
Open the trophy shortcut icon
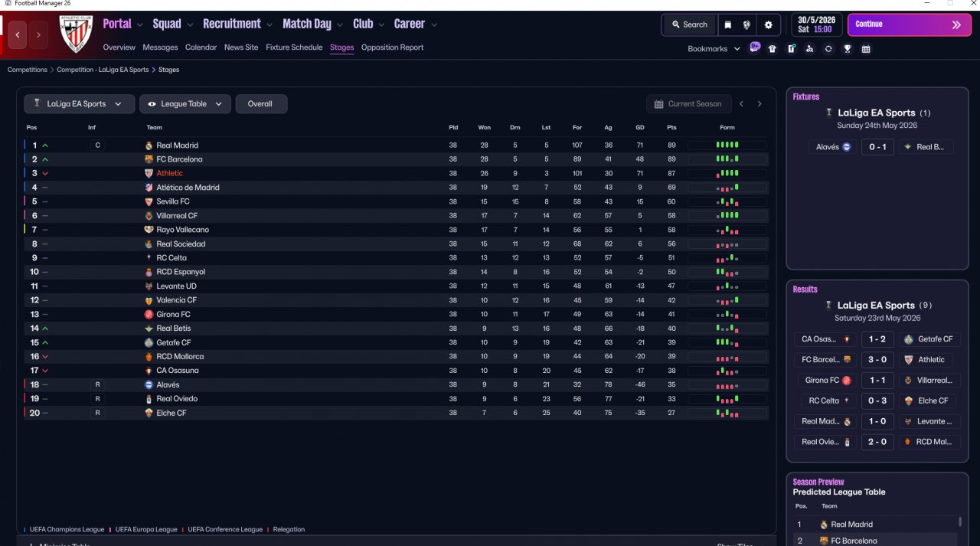click(848, 49)
